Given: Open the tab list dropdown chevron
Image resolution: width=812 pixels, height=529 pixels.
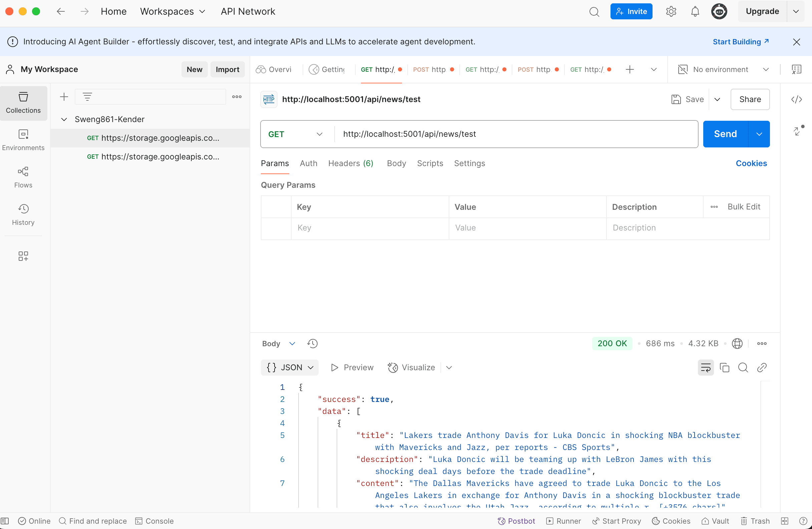Looking at the screenshot, I should coord(654,70).
